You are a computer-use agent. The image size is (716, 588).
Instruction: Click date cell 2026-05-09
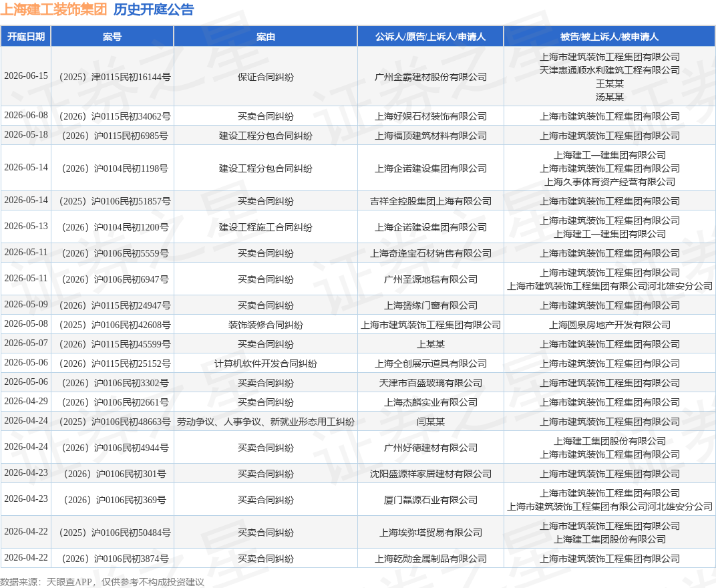coord(26,304)
